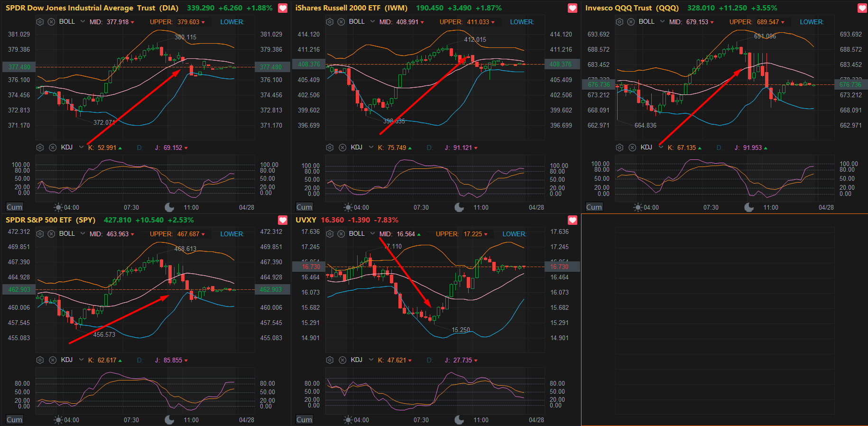Open KDJ settings gear on DIA chart
This screenshot has width=868, height=426.
40,148
